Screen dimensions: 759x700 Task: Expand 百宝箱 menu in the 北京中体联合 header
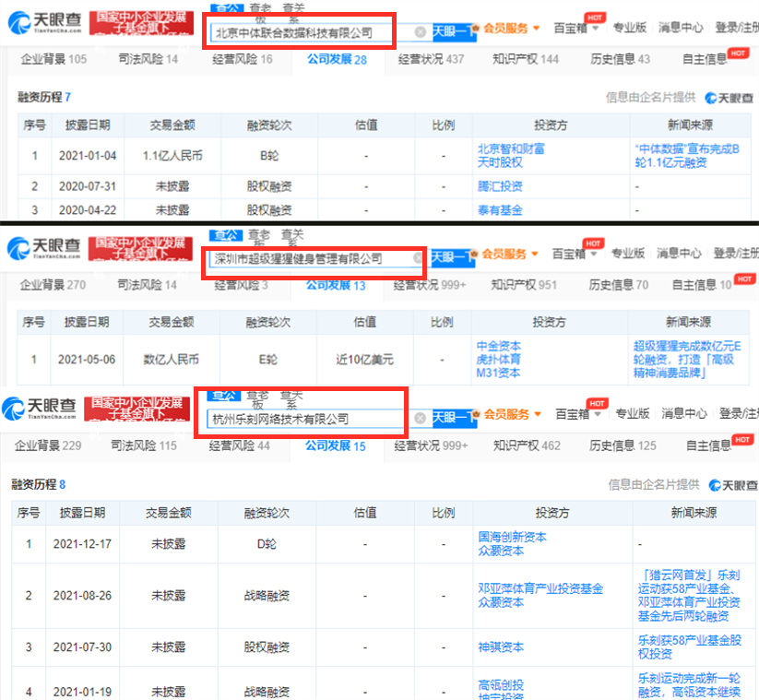(x=576, y=28)
